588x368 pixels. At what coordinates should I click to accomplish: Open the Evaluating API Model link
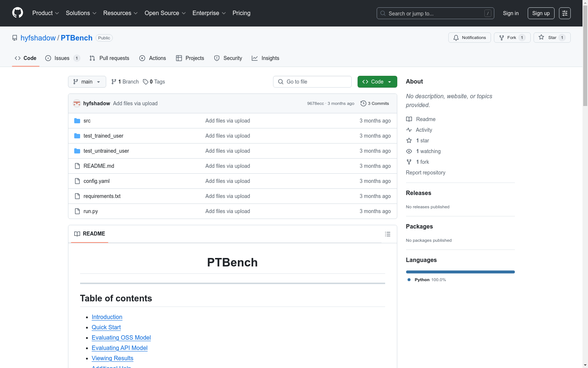(x=119, y=348)
